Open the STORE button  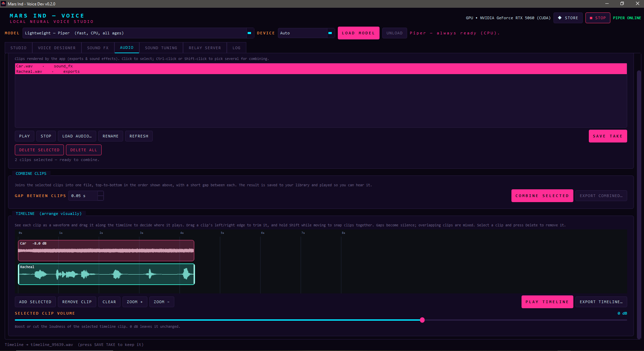point(568,18)
